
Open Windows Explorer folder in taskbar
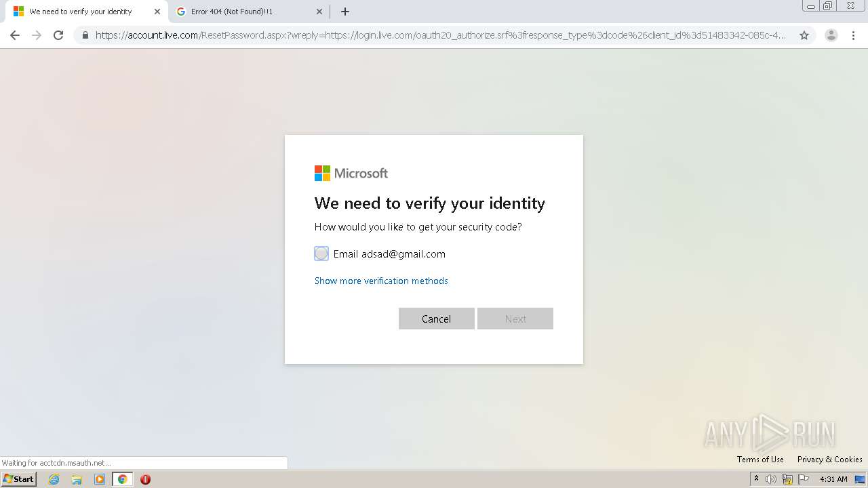point(77,479)
